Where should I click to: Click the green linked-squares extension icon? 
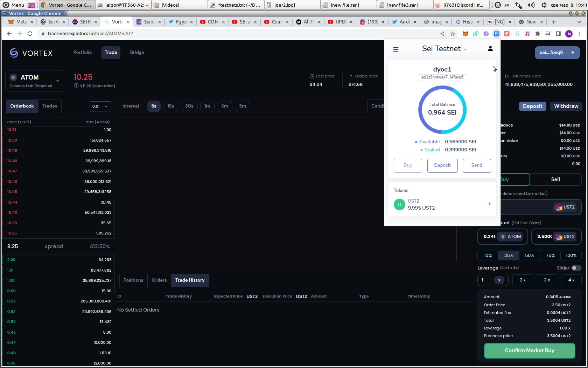click(476, 34)
